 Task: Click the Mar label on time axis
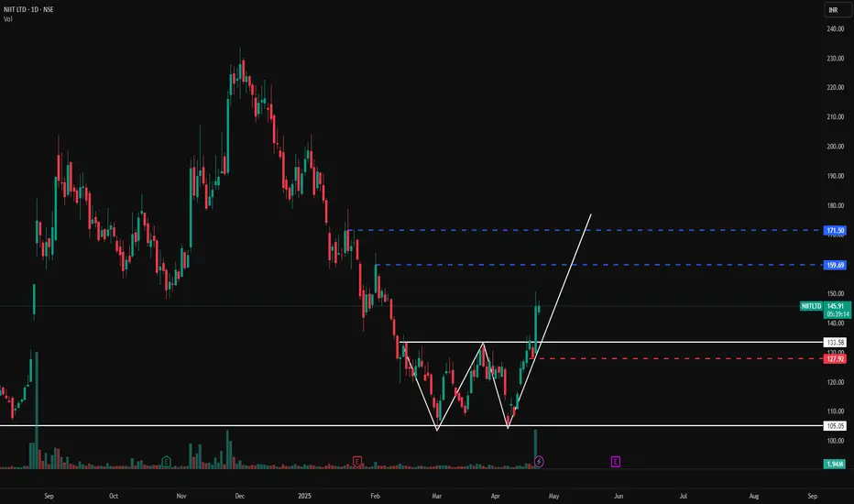coord(436,496)
